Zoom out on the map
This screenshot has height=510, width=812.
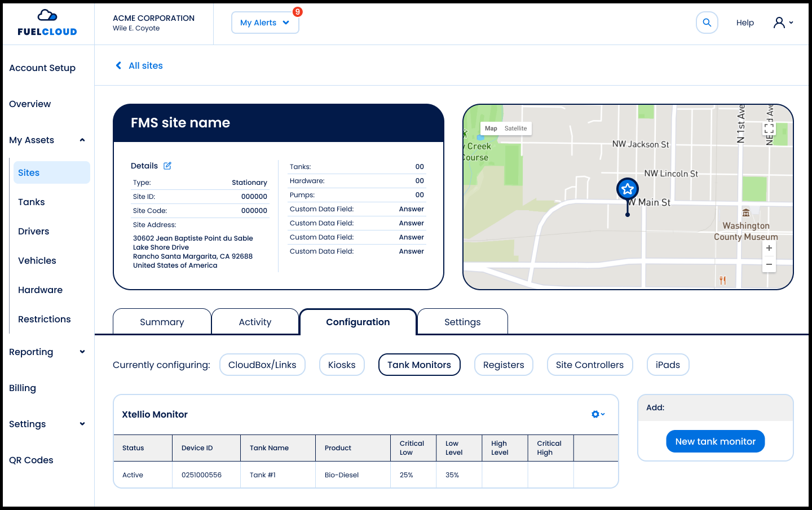769,264
